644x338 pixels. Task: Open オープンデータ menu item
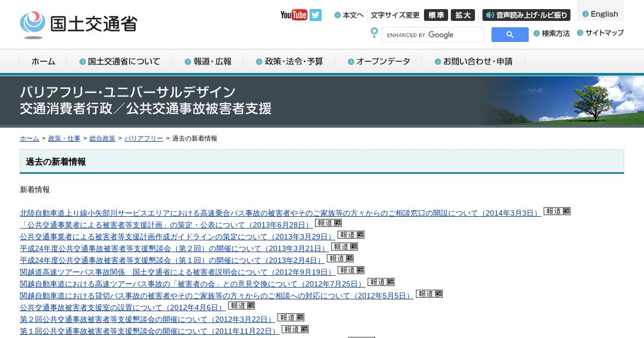coord(379,62)
